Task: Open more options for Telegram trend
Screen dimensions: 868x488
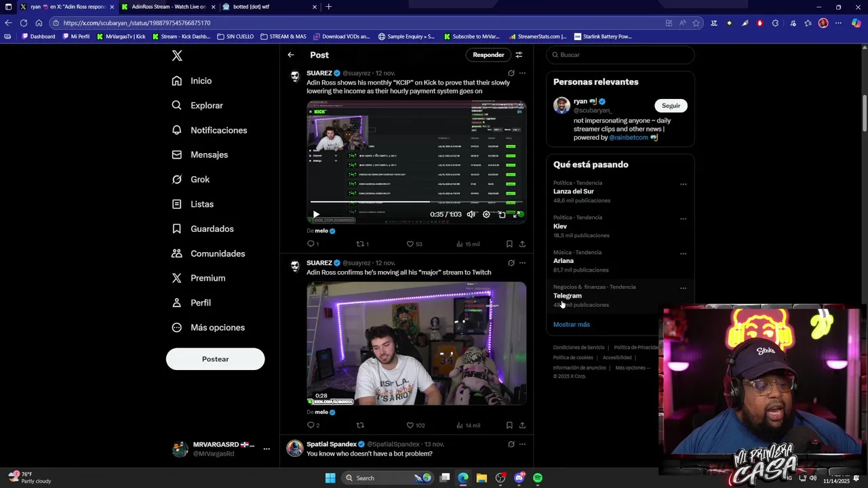Action: tap(683, 288)
